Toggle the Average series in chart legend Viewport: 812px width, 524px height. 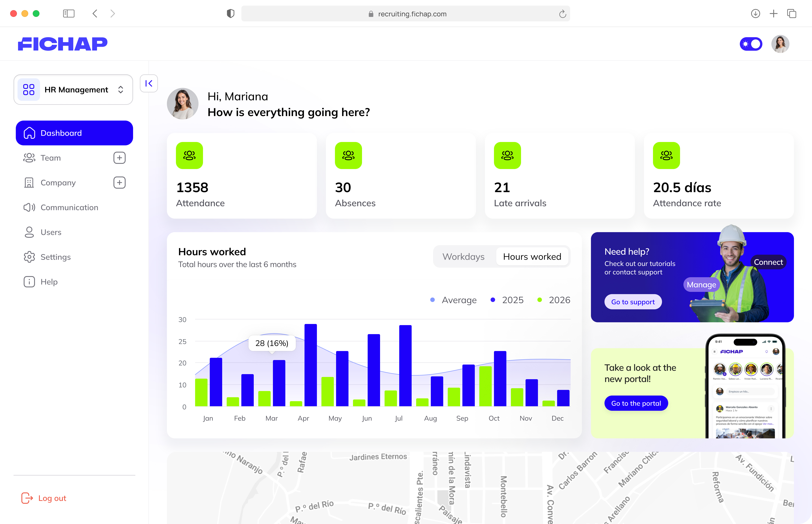(454, 300)
